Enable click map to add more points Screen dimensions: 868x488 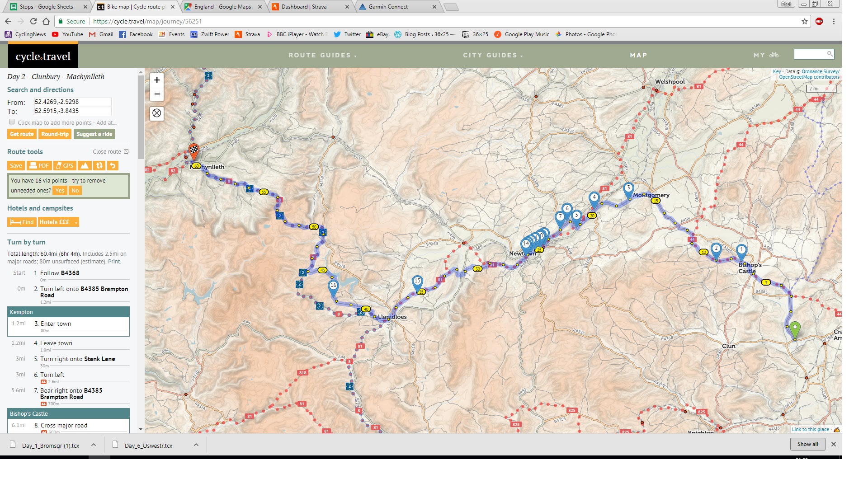[x=12, y=122]
